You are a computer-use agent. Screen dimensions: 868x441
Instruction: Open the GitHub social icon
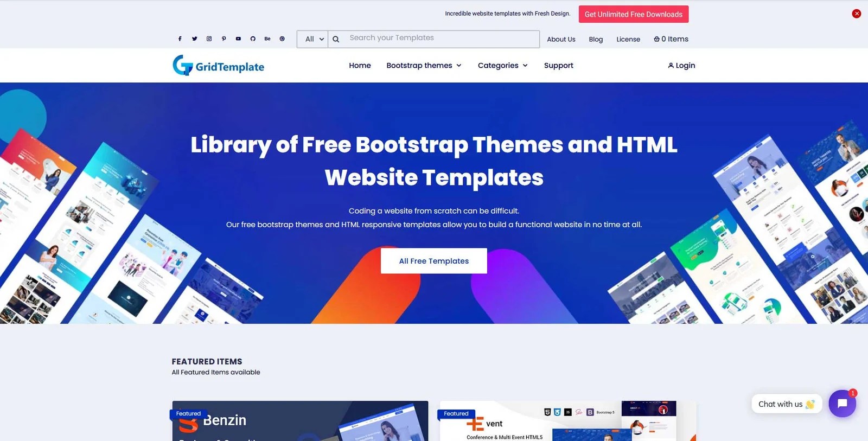tap(253, 39)
